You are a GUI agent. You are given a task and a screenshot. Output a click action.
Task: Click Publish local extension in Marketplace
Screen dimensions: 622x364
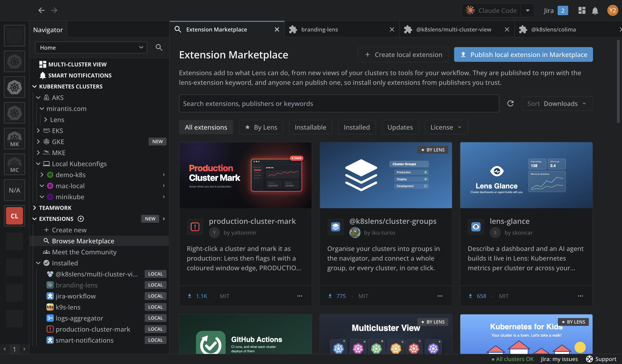[x=523, y=54]
